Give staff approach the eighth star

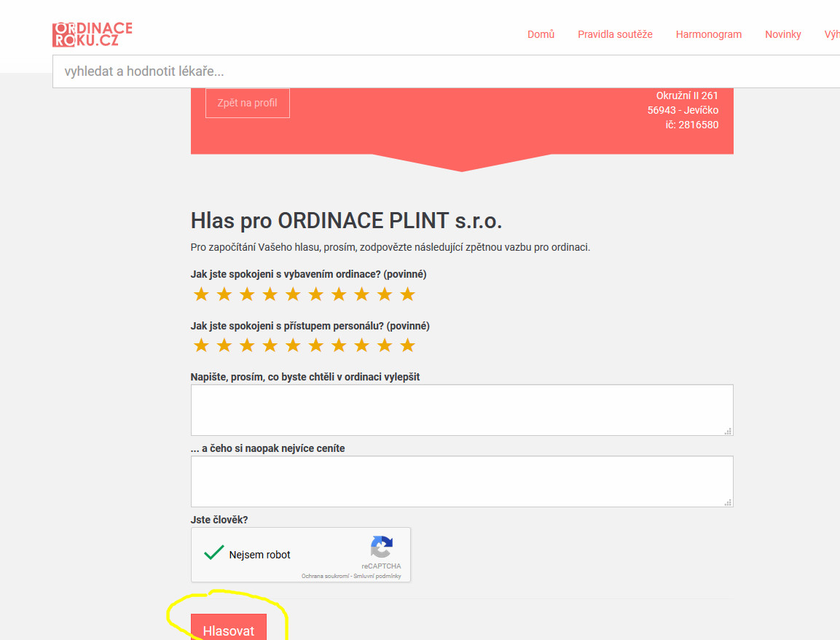pyautogui.click(x=362, y=346)
